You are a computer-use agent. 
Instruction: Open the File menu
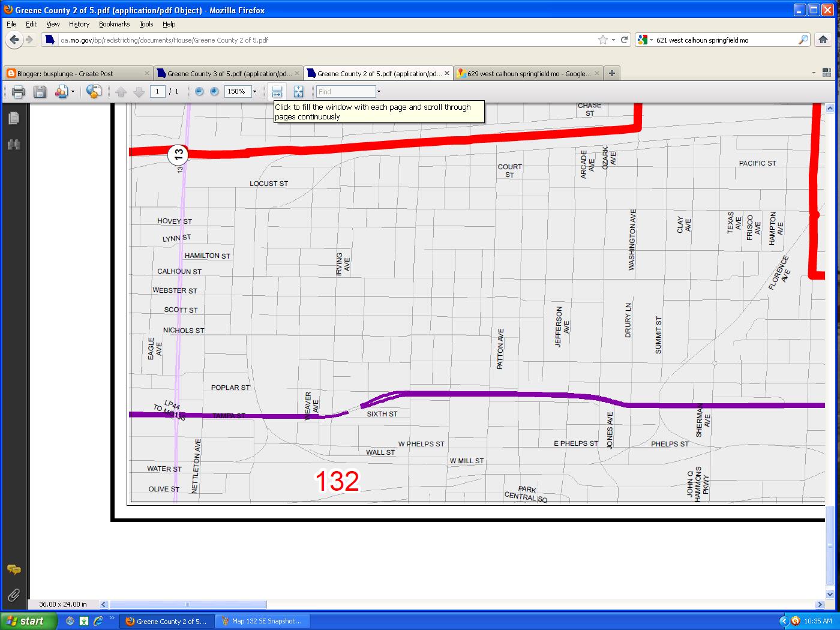coord(11,24)
